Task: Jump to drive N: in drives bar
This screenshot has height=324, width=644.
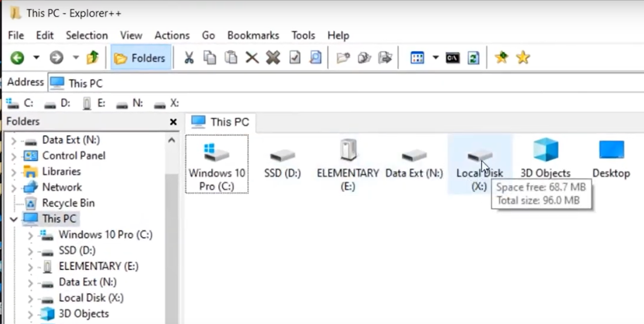Action: point(130,103)
